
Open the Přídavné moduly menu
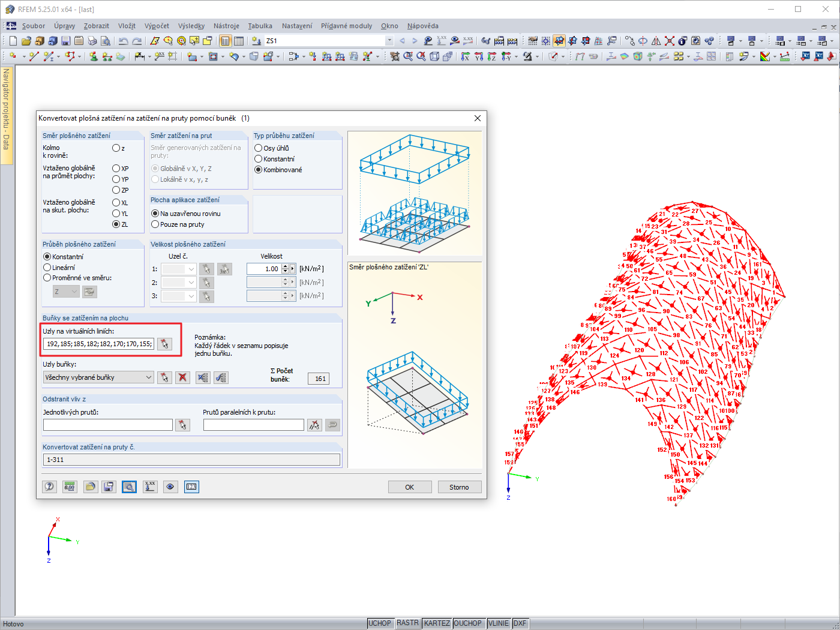tap(346, 26)
